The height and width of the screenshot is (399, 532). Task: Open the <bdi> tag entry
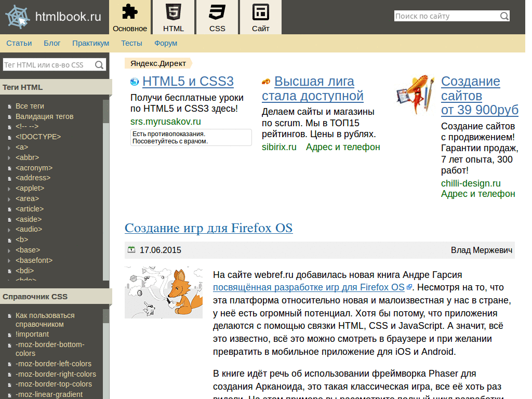(25, 271)
